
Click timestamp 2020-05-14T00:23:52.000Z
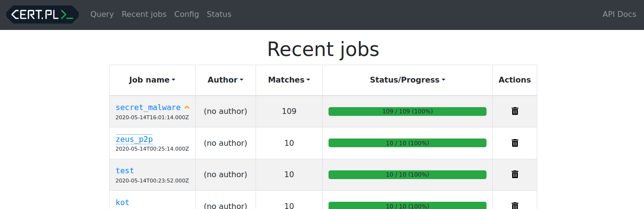[x=152, y=181]
